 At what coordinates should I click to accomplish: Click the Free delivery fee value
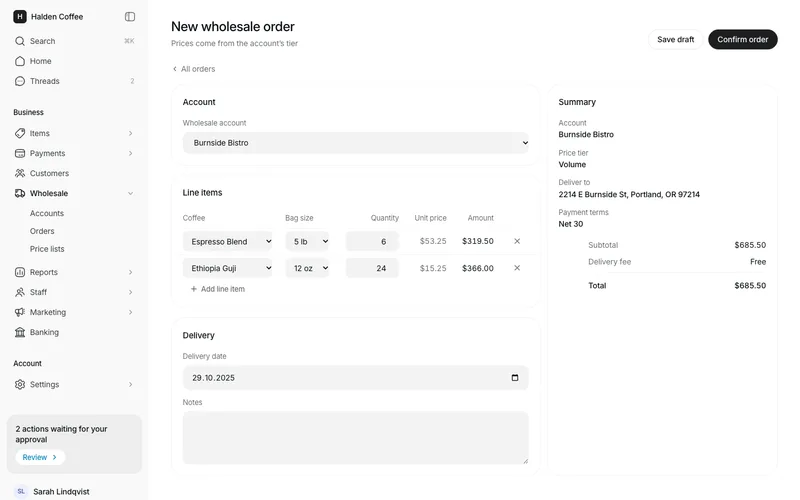758,262
